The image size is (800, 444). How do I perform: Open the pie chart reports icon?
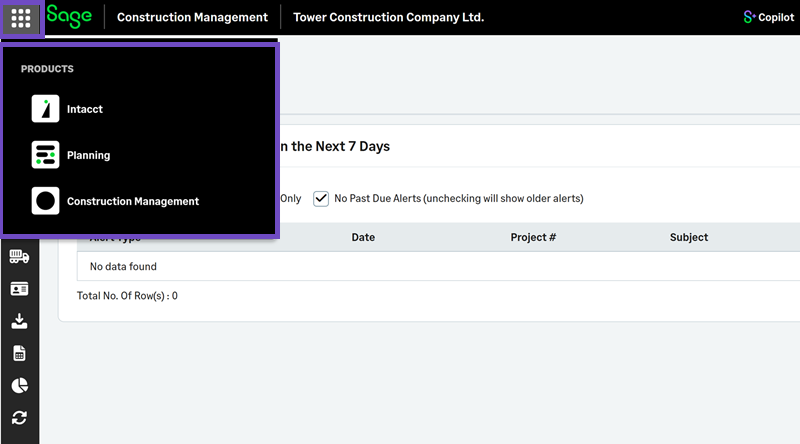(19, 386)
